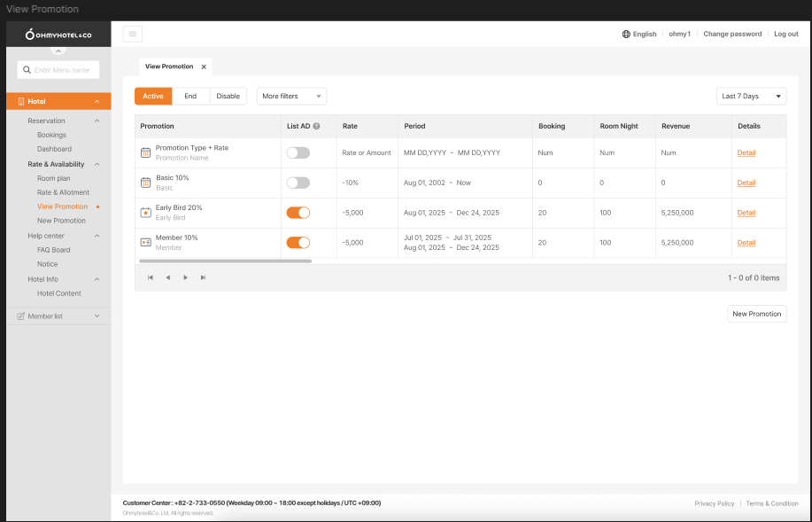Screen dimensions: 812x522
Task: Click the List AD help question icon
Action: tap(316, 126)
